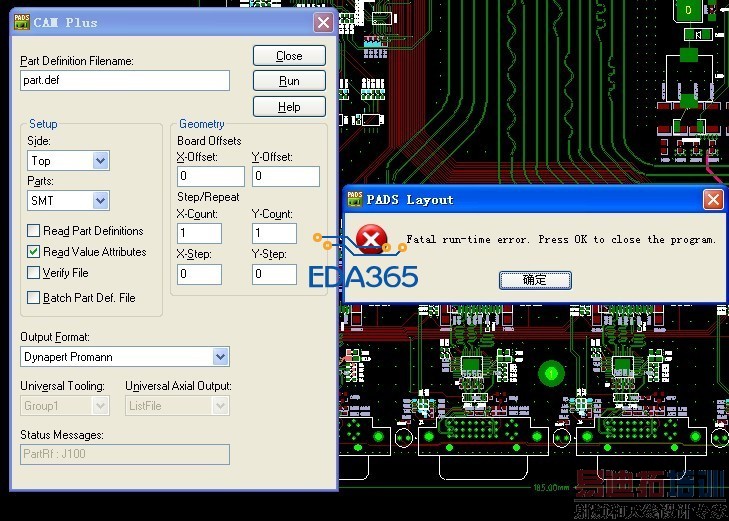
Task: Click the Status Messages field PartRf : J100
Action: click(125, 454)
